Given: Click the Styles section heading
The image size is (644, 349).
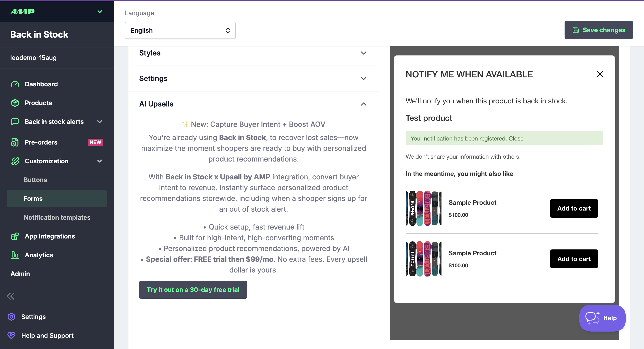Looking at the screenshot, I should (x=150, y=53).
